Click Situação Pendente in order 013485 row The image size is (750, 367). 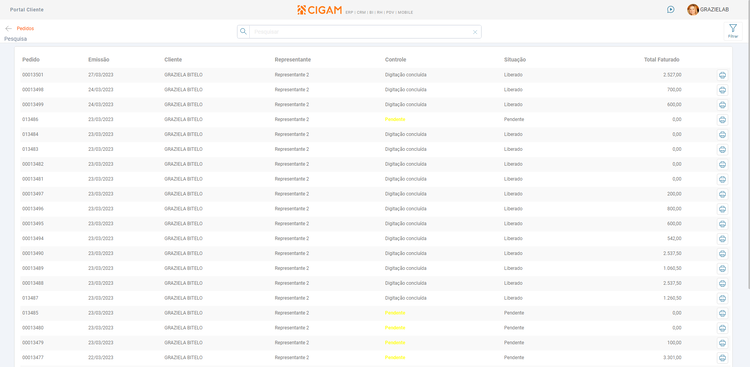pos(514,313)
